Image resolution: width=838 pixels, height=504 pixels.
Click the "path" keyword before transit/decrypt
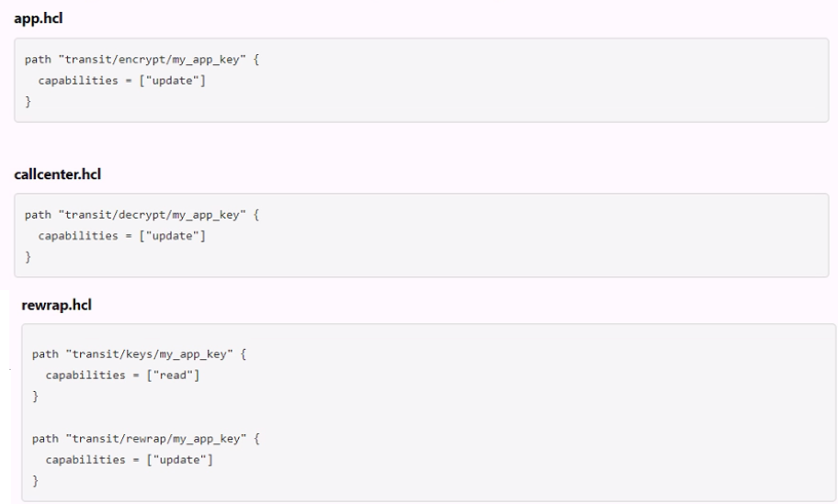(x=37, y=216)
